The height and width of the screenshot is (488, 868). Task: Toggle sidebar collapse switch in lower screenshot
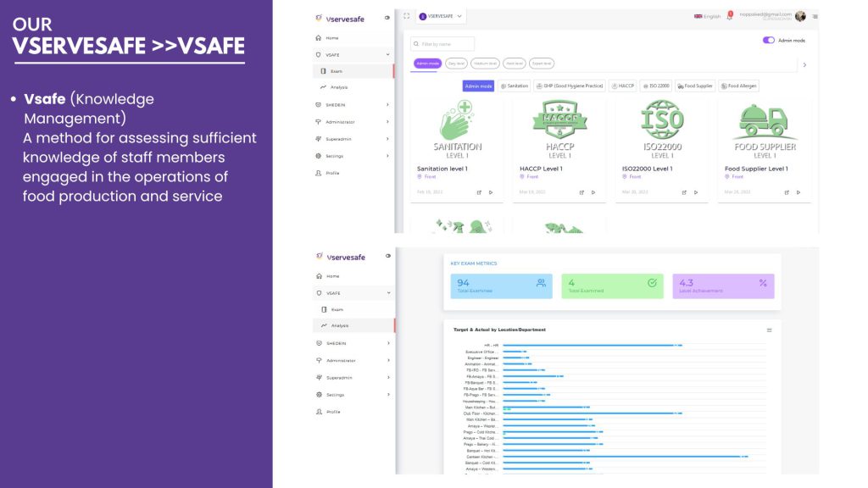point(388,256)
